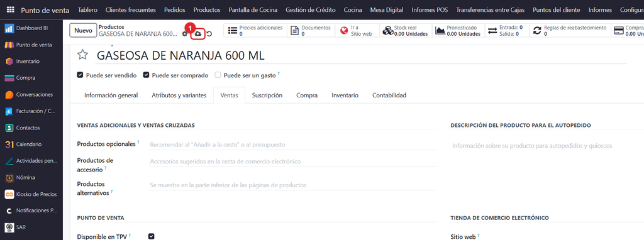Open Informes POS menu
Screen dimensions: 644x240
[x=430, y=10]
